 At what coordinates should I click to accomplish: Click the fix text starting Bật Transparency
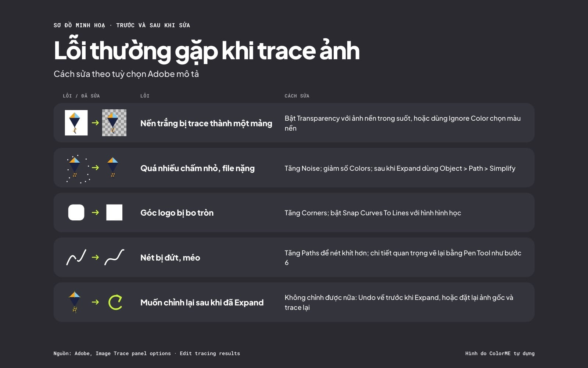[x=402, y=123]
